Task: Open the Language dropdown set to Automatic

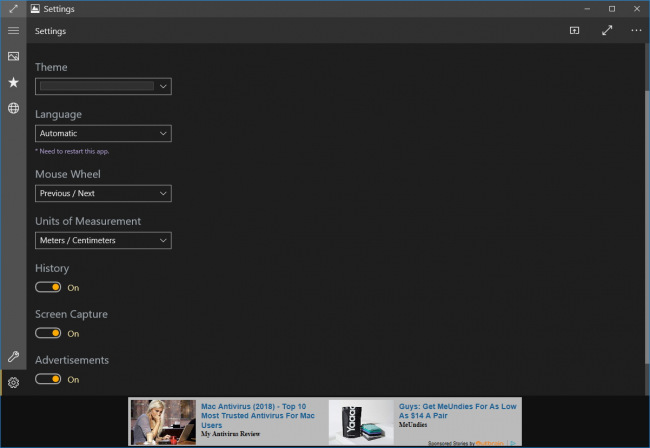Action: (x=103, y=133)
